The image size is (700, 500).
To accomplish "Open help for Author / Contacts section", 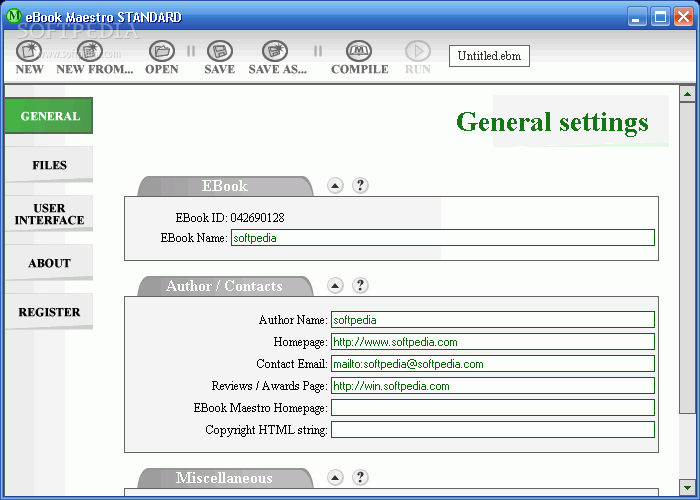I will click(x=360, y=285).
